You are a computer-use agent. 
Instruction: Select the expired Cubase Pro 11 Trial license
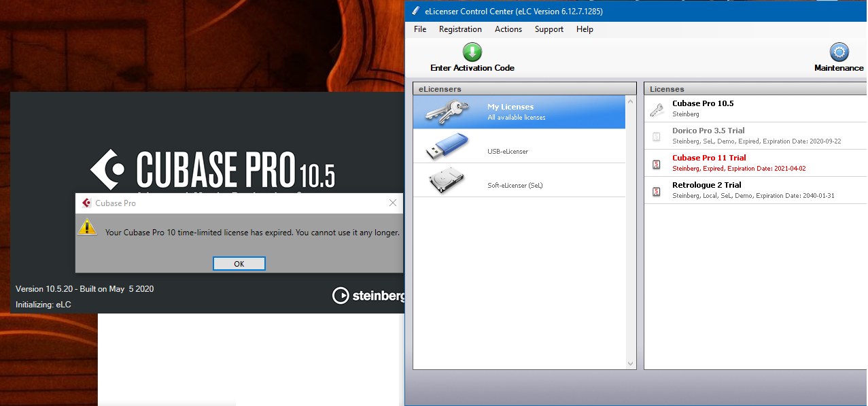point(756,163)
